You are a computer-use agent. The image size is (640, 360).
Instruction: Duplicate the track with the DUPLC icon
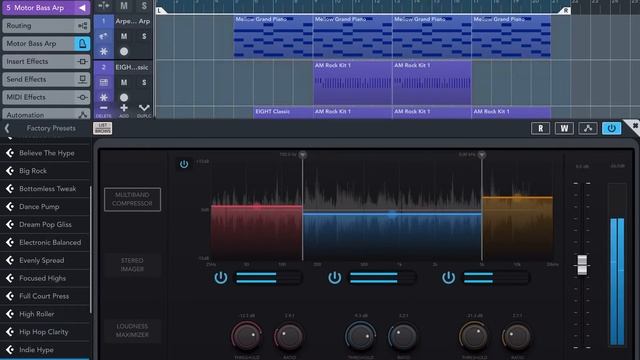(x=144, y=110)
